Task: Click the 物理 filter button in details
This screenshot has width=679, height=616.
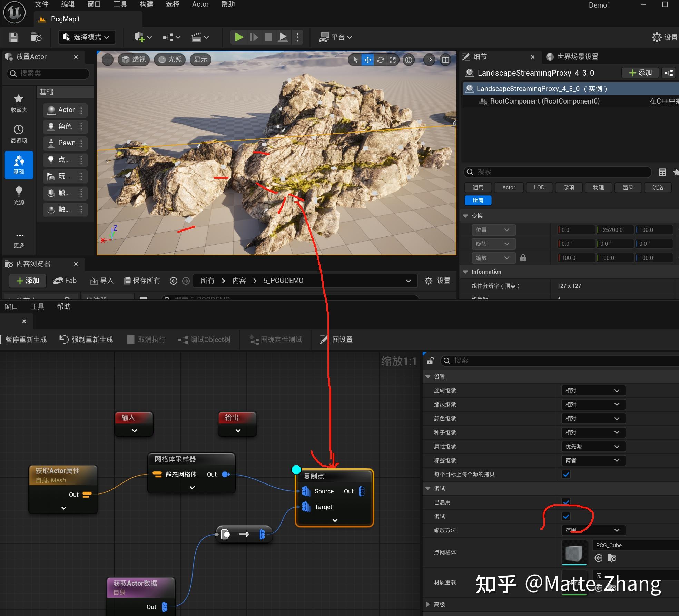Action: pyautogui.click(x=598, y=187)
